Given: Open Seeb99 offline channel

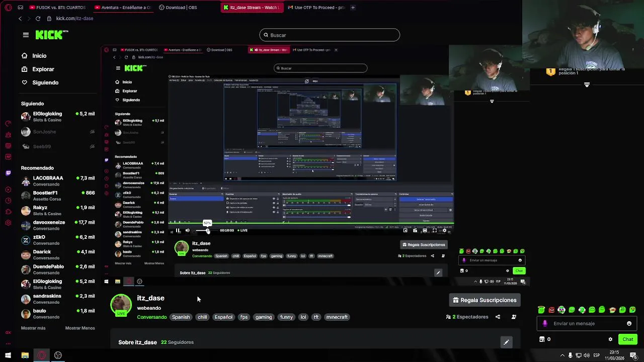Looking at the screenshot, I should click(x=58, y=146).
